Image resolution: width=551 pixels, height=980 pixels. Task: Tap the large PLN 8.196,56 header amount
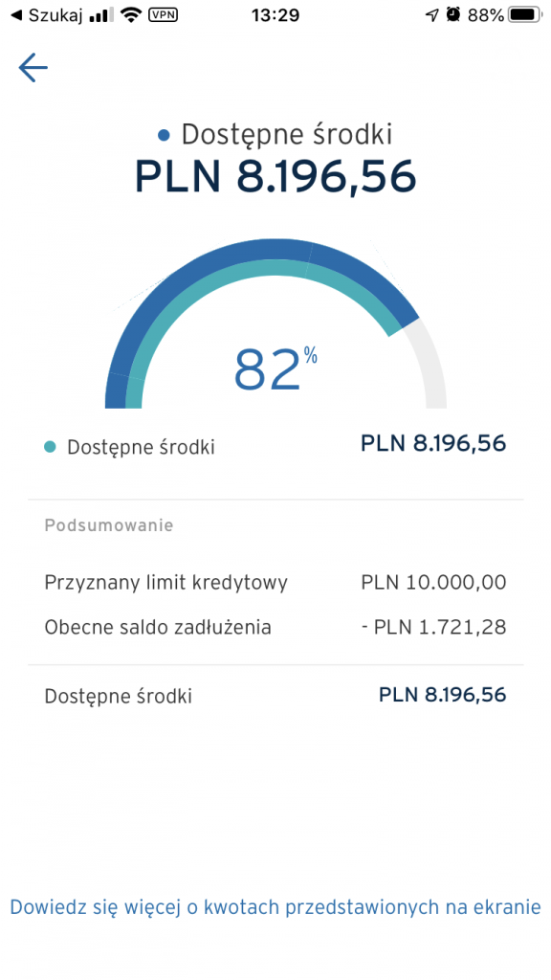pos(275,177)
